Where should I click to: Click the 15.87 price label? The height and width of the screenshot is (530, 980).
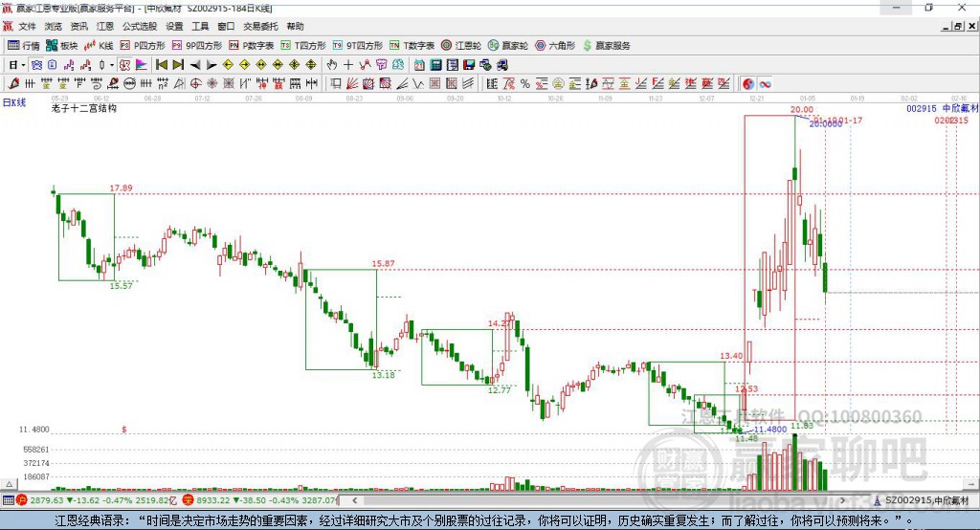click(383, 264)
